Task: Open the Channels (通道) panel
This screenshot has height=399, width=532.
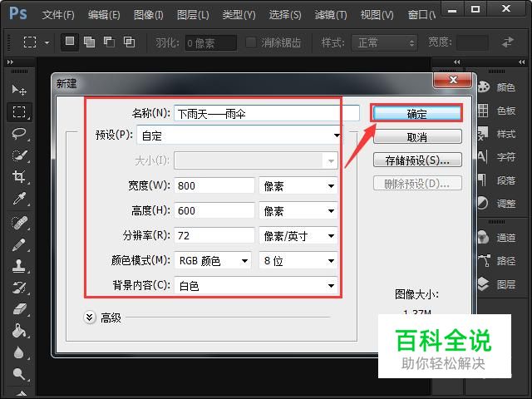Action: (x=497, y=238)
